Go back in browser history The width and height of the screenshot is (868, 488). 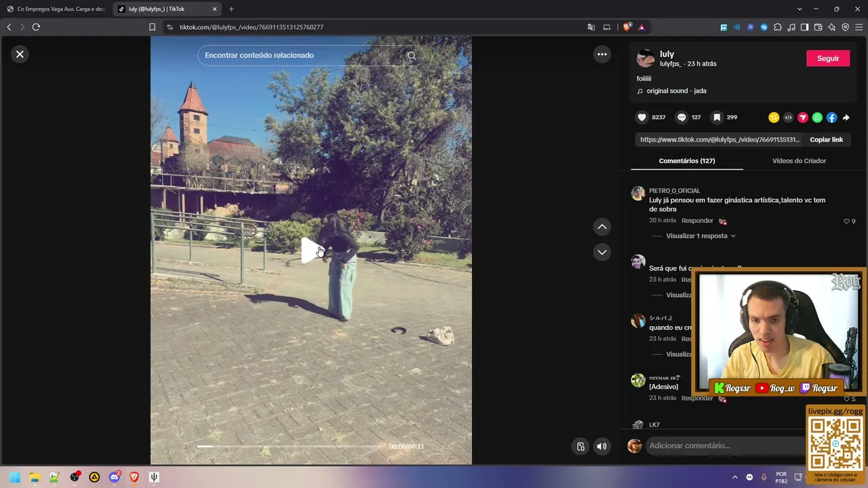[x=9, y=27]
